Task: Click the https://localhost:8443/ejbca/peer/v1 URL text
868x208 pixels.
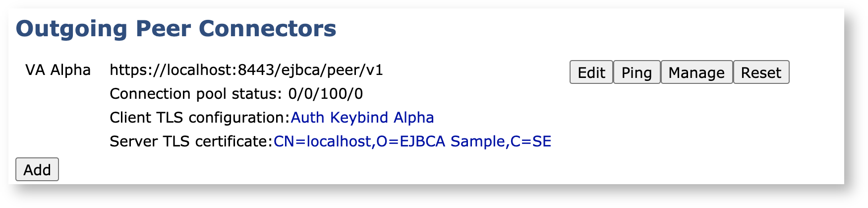Action: tap(246, 70)
